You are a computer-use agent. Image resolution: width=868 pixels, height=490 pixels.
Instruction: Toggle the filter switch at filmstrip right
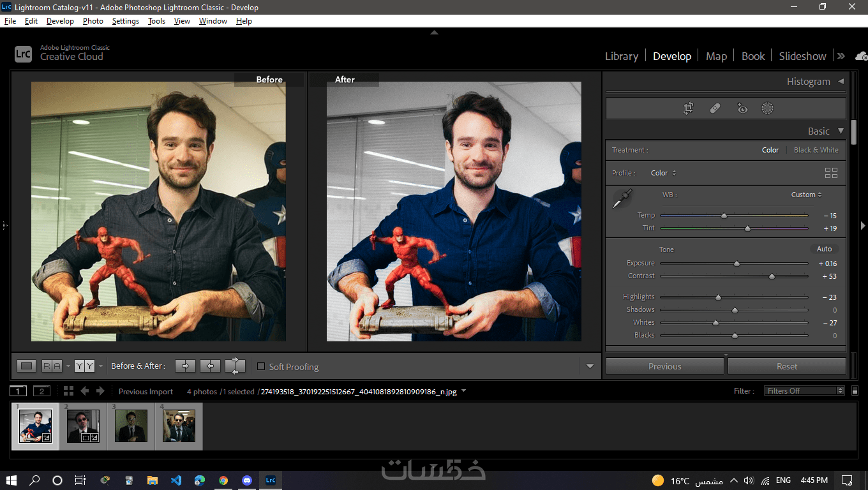(855, 390)
